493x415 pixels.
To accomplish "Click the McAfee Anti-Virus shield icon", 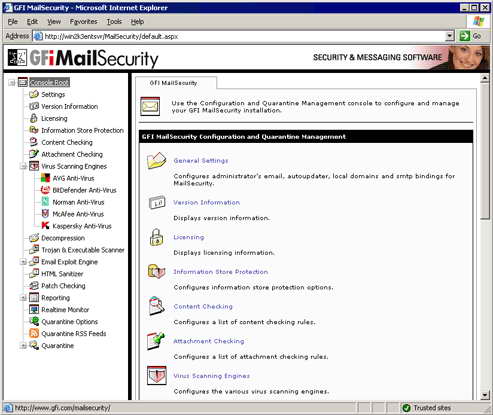I will point(45,214).
